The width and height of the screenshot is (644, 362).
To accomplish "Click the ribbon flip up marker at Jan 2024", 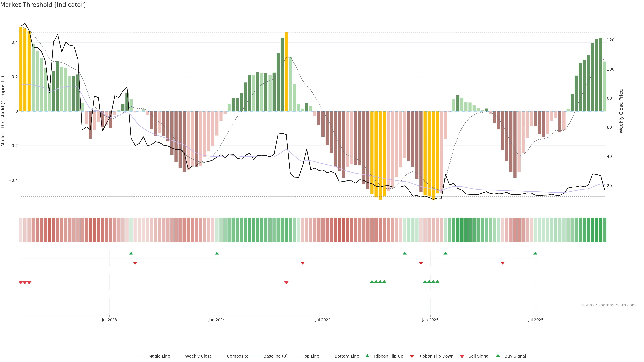I will [217, 253].
